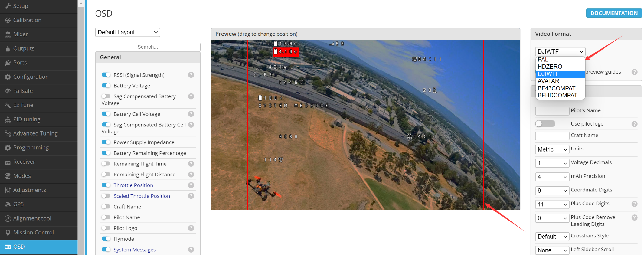Choose HDZERO in the format list
Viewport: 644px width, 255px height.
(550, 67)
